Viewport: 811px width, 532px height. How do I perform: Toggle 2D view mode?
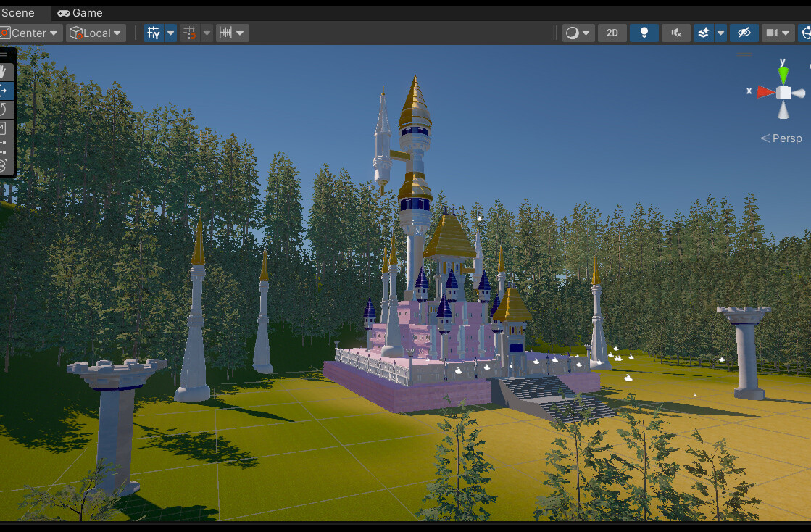tap(612, 33)
